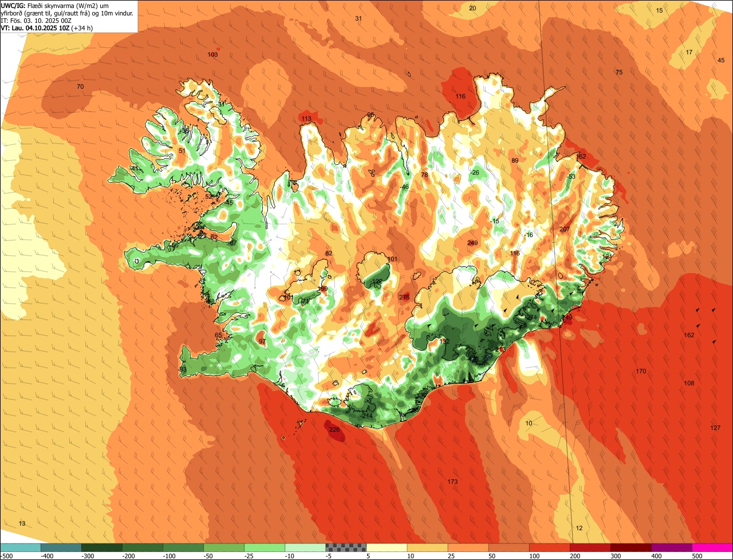Click the pale yellow 5 legend swatch
This screenshot has width=733, height=560.
click(387, 547)
